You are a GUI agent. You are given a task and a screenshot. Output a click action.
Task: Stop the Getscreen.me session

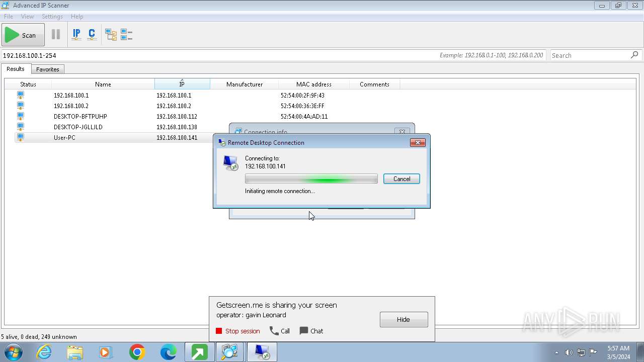[238, 331]
